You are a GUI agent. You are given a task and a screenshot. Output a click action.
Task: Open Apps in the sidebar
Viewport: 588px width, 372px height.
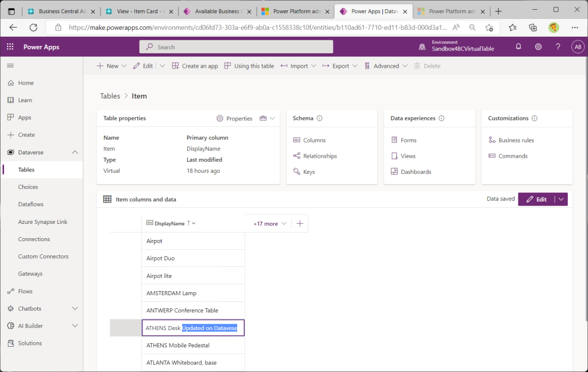(25, 117)
